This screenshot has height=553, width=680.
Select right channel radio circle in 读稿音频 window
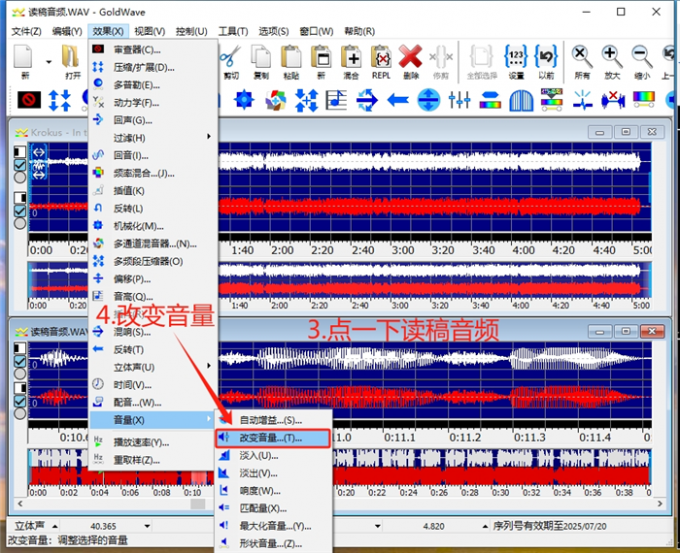pyautogui.click(x=20, y=413)
